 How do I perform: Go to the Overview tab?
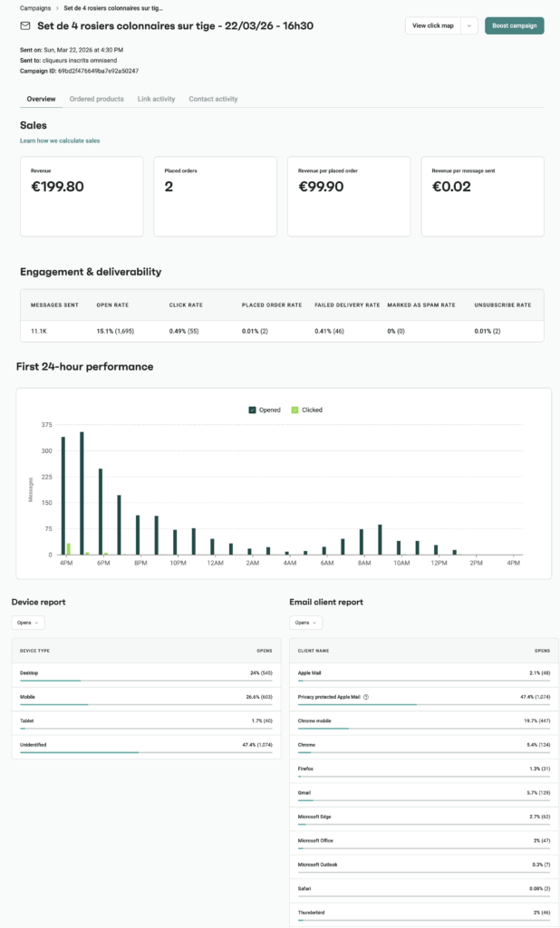41,99
